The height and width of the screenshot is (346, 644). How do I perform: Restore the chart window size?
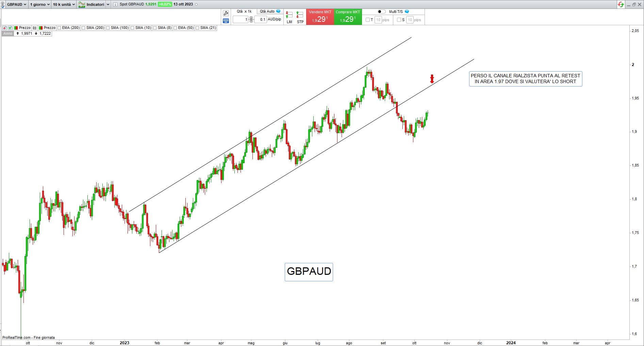pos(634,4)
